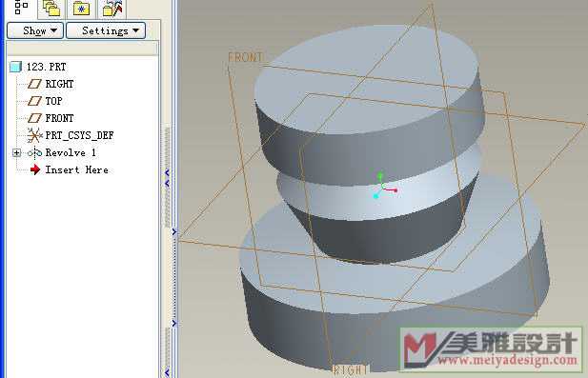Select the Revolve 1 feature icon
Image resolution: width=588 pixels, height=378 pixels.
click(34, 152)
